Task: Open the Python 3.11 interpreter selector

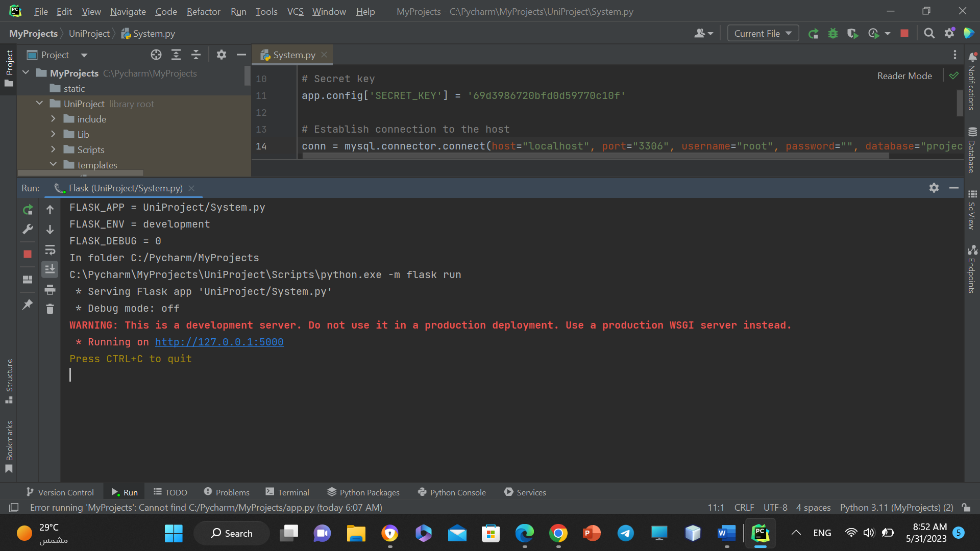Action: 896,507
